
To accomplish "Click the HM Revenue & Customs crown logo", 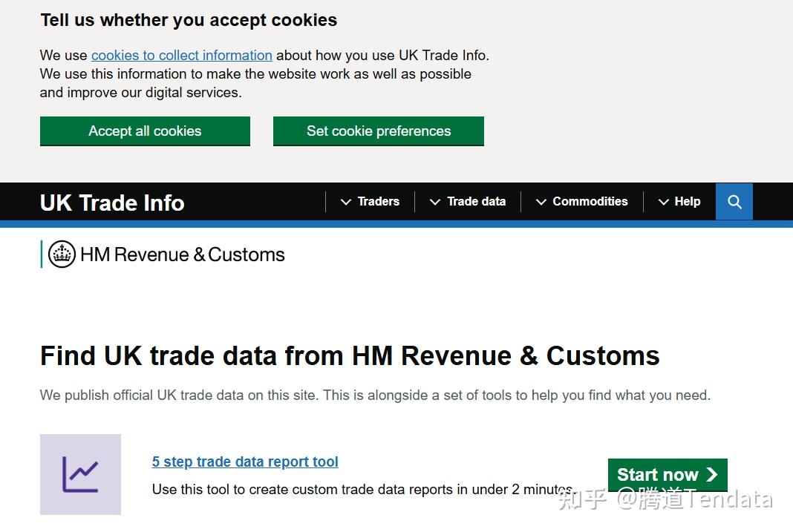I will 62,254.
